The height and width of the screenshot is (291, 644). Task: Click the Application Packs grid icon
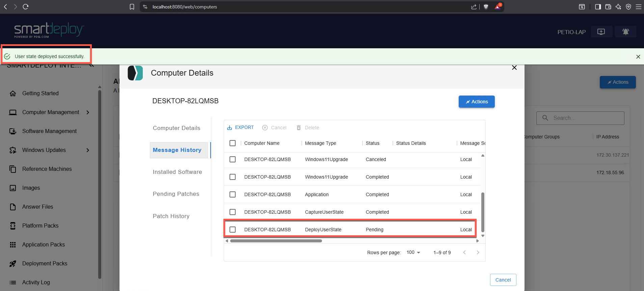click(13, 245)
